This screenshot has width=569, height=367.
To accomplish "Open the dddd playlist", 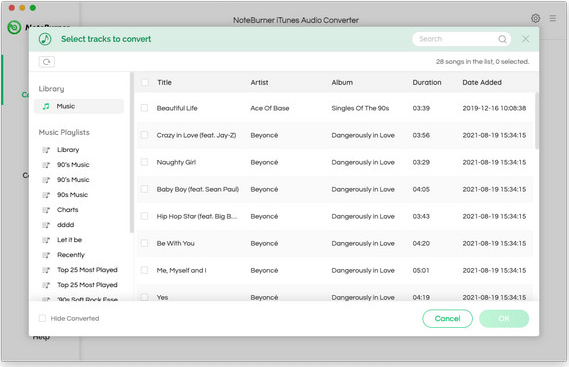I will (65, 225).
